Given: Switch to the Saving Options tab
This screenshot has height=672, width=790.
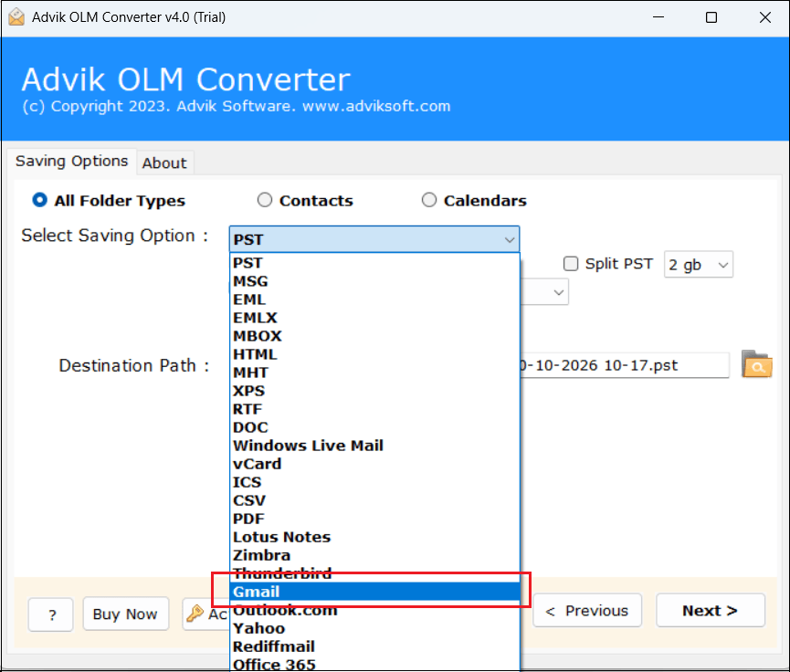Looking at the screenshot, I should pyautogui.click(x=71, y=162).
